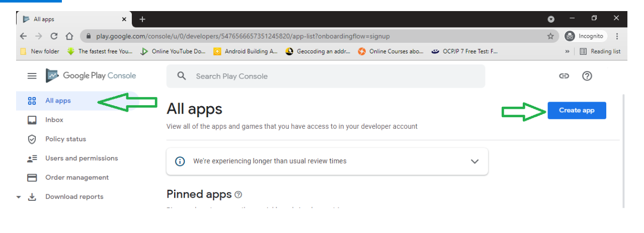Click the site lock icon
644x233 pixels.
pyautogui.click(x=88, y=36)
